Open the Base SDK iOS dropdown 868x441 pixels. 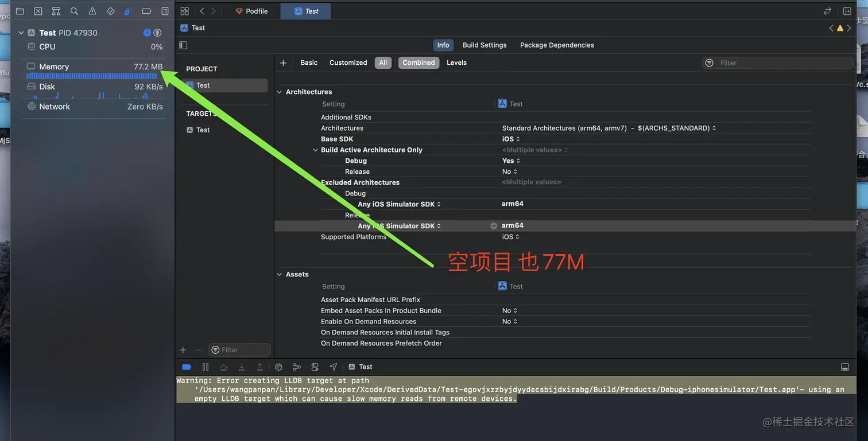pos(511,139)
